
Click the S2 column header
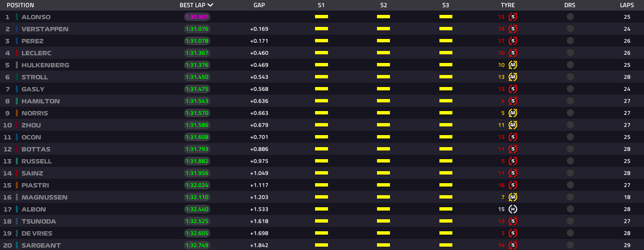(x=383, y=5)
